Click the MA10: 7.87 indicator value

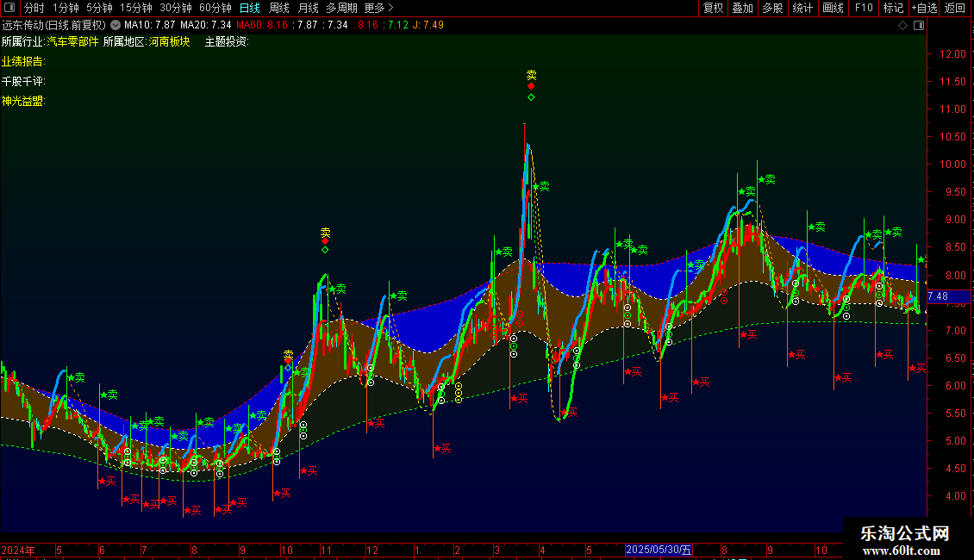[149, 25]
